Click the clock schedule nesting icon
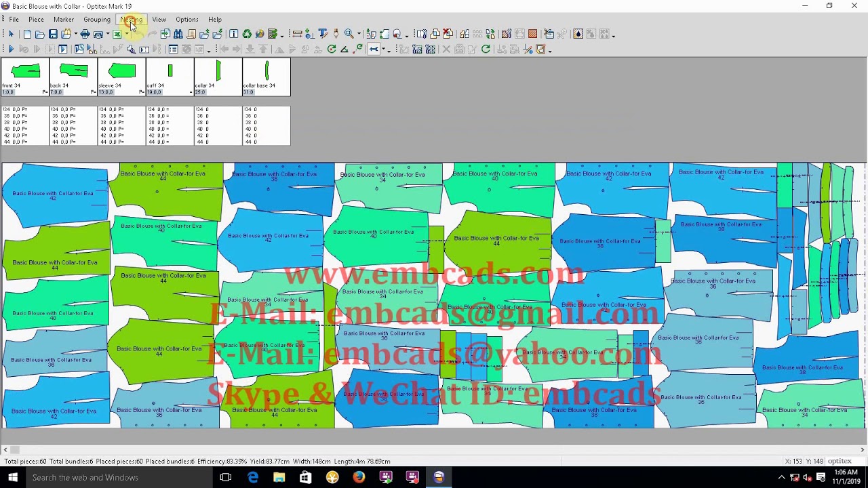868x488 pixels. 79,49
